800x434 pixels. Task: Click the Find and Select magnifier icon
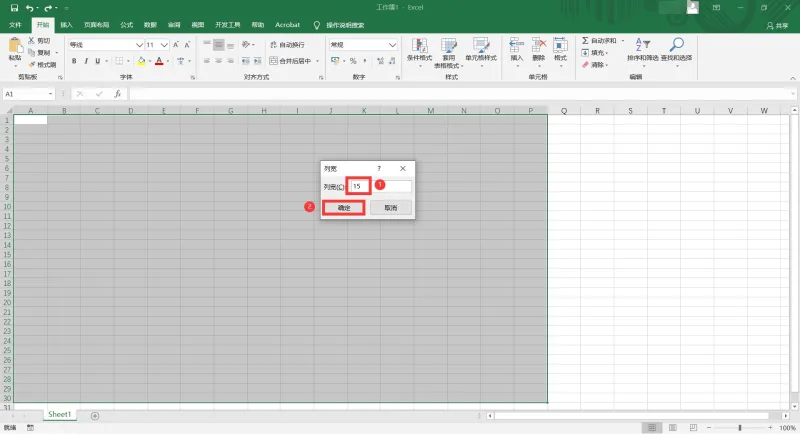coord(676,45)
